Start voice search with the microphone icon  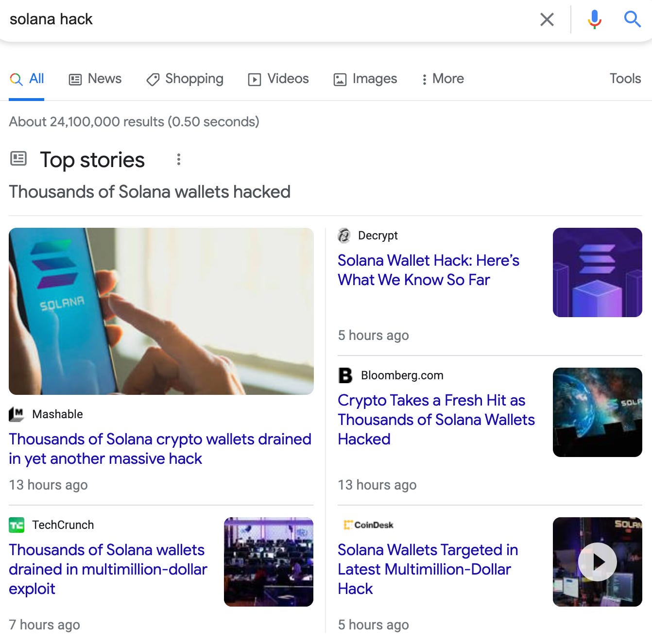[x=594, y=19]
